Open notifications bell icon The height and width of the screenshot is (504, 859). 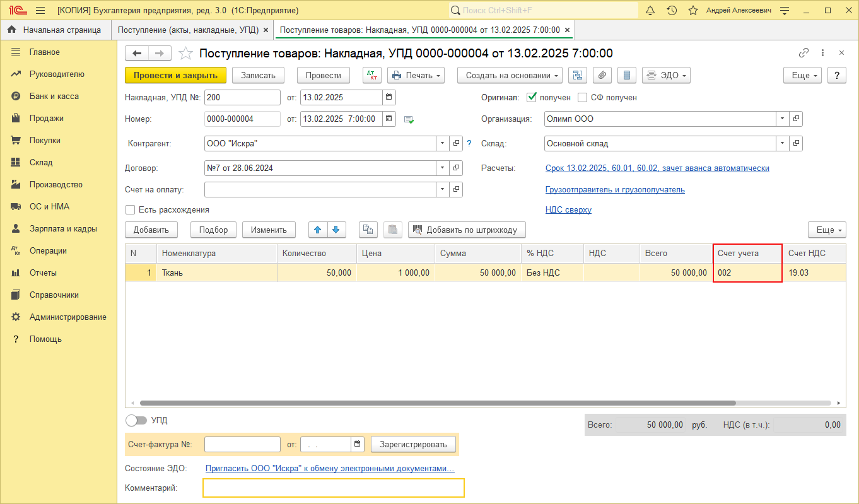650,10
